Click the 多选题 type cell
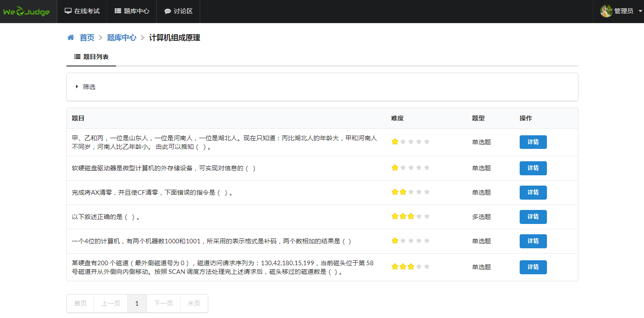The width and height of the screenshot is (644, 318). [x=482, y=217]
